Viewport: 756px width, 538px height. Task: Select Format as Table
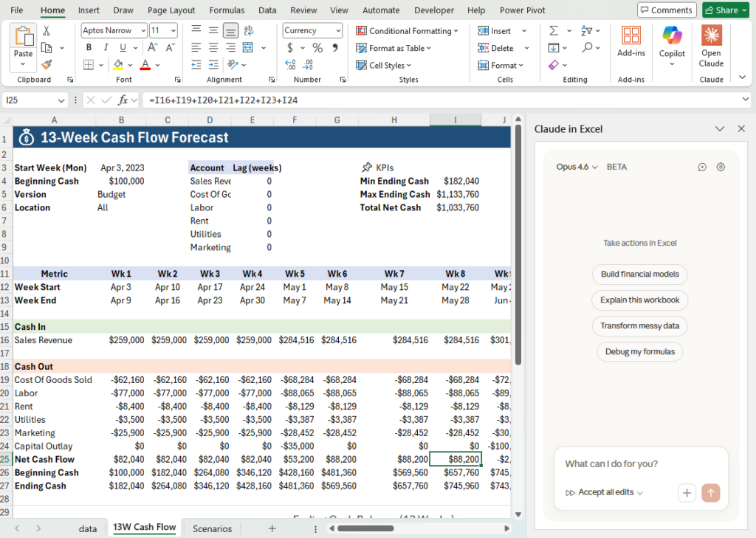click(x=394, y=47)
